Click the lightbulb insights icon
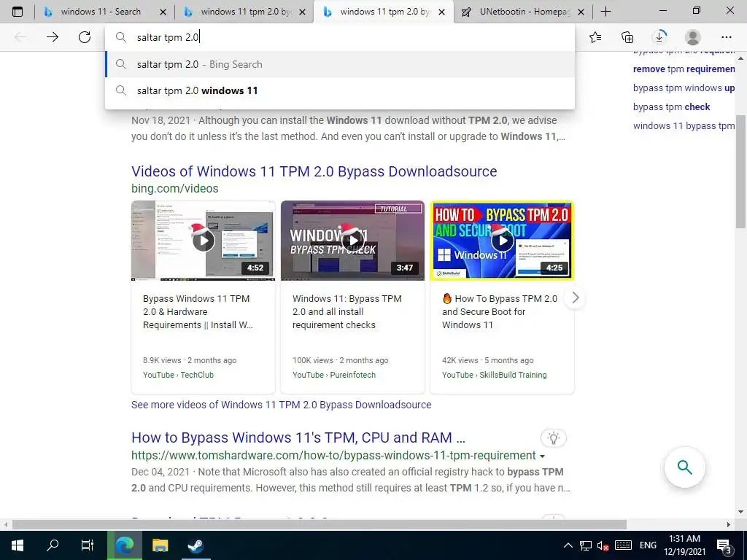This screenshot has height=560, width=747. (553, 438)
